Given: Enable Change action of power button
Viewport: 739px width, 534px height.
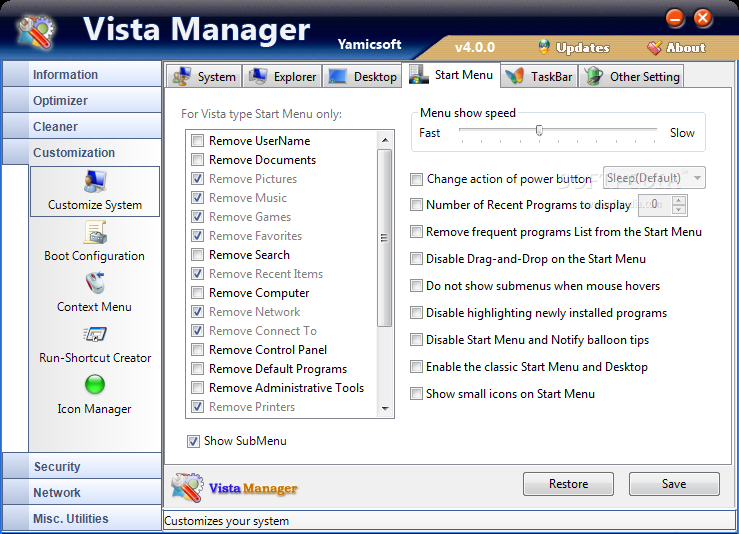Looking at the screenshot, I should pyautogui.click(x=416, y=179).
